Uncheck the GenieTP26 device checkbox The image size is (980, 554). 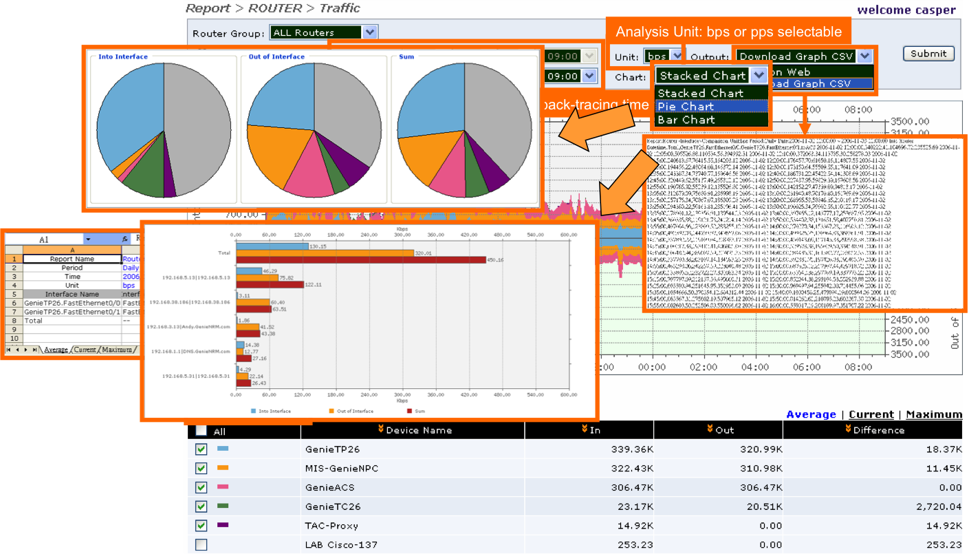click(201, 449)
